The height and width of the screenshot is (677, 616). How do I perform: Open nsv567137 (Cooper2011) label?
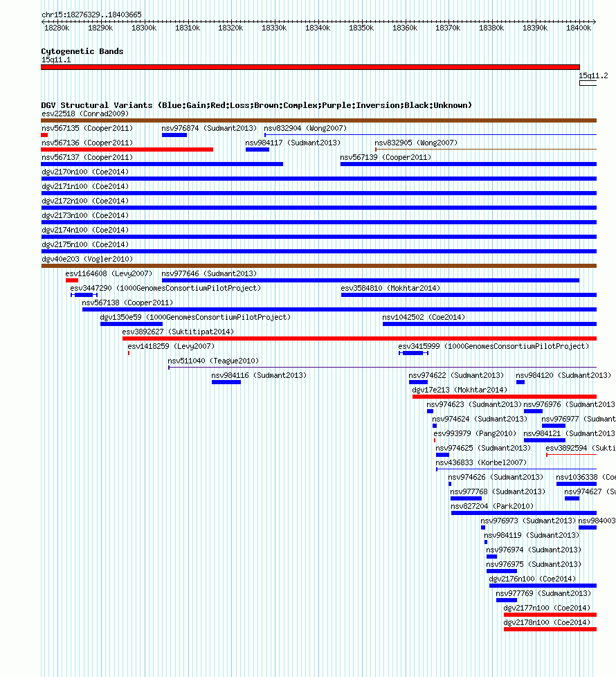(x=87, y=157)
